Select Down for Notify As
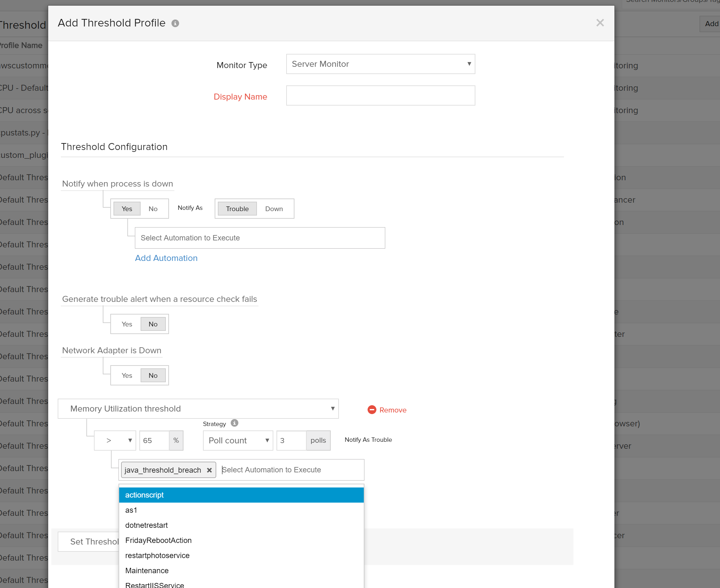Screen dimensions: 720x588 (x=274, y=209)
